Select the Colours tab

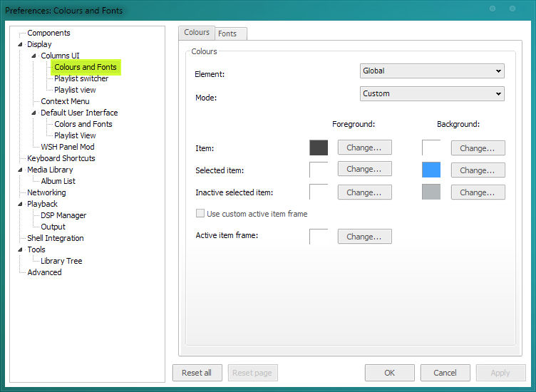pyautogui.click(x=197, y=33)
